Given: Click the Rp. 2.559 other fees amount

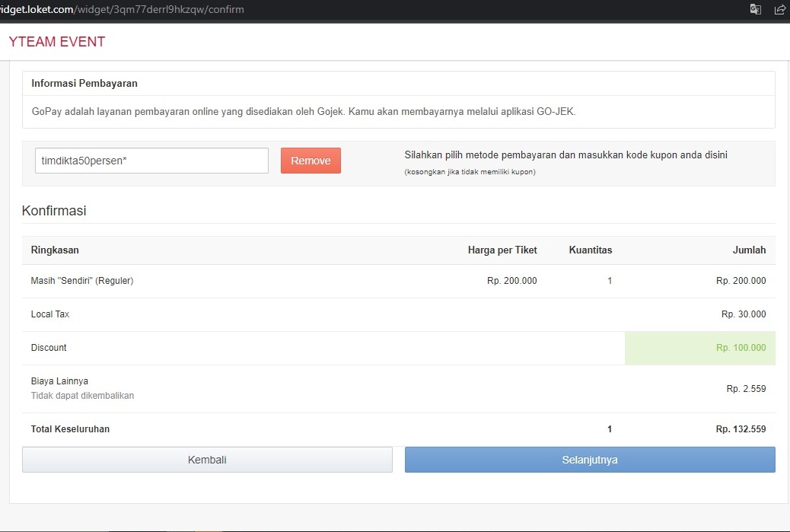Looking at the screenshot, I should 746,388.
